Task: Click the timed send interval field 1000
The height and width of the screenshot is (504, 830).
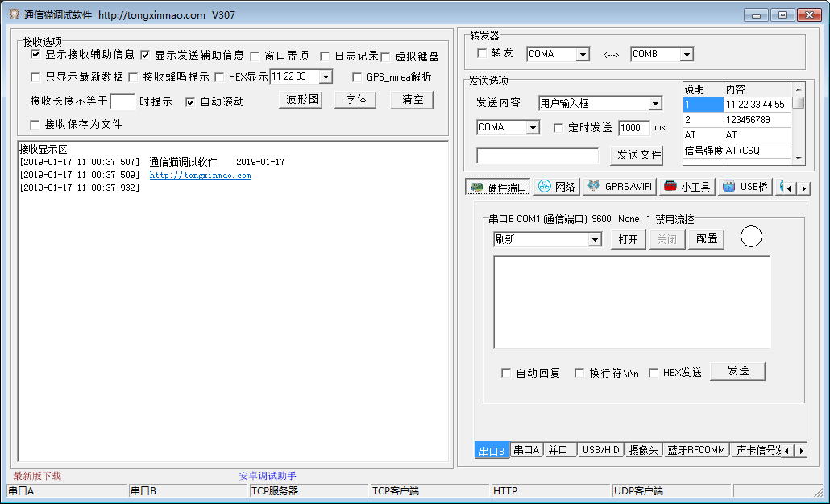Action: (633, 128)
